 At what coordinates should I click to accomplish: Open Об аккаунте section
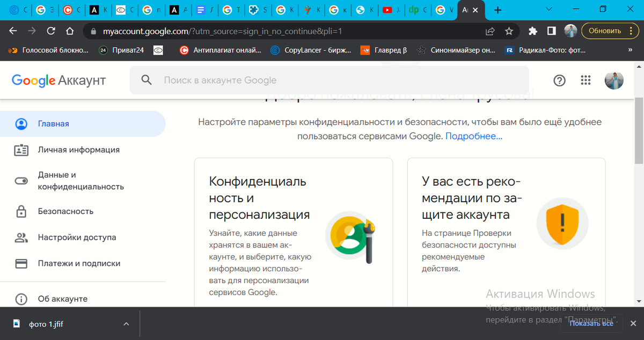[83, 299]
